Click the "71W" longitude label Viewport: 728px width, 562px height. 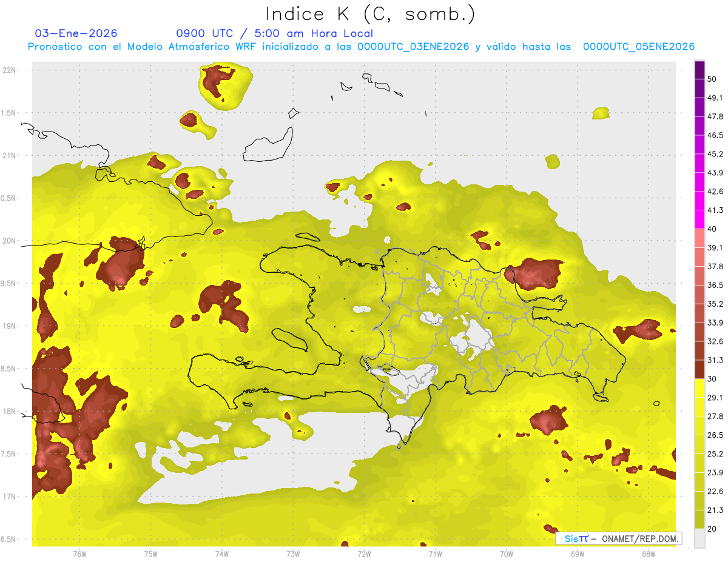coord(435,554)
